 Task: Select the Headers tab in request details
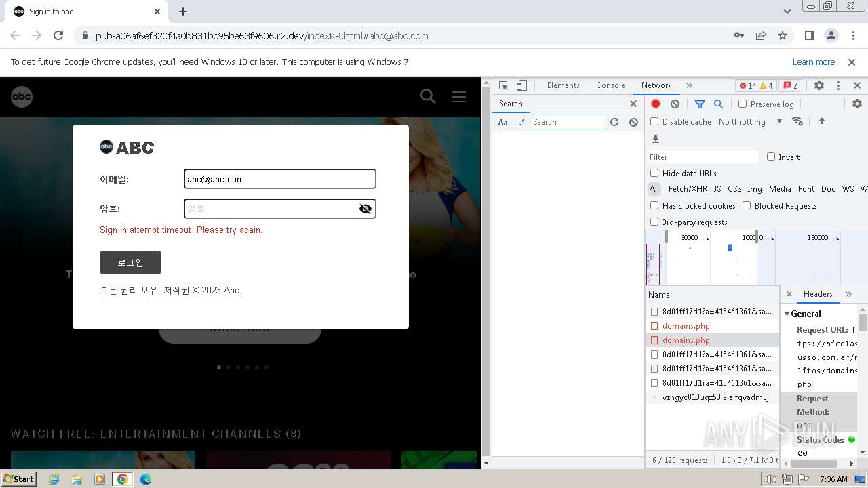(x=818, y=294)
